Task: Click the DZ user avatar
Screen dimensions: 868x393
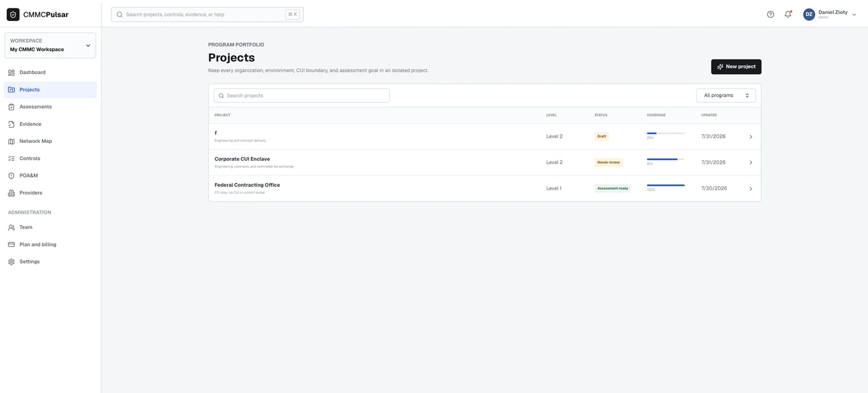Action: point(809,14)
